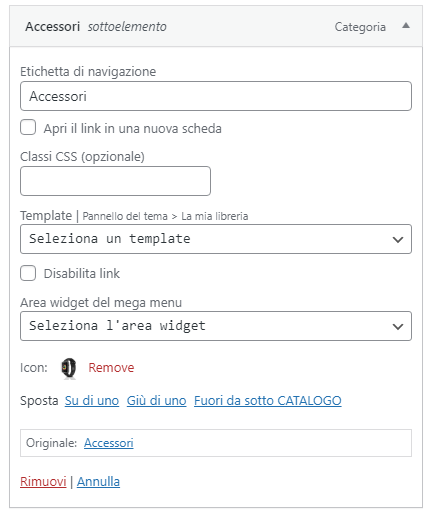Move item "Su di uno"
The image size is (435, 517).
point(92,400)
